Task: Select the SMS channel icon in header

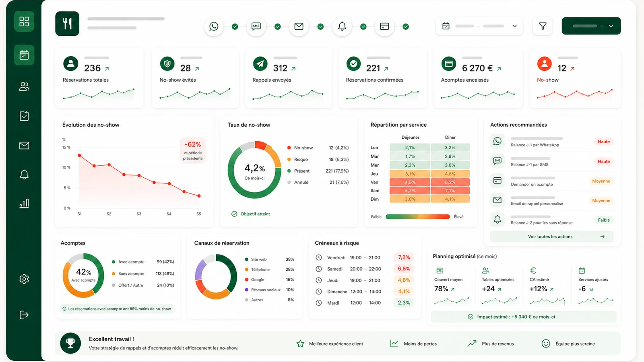Action: pyautogui.click(x=256, y=27)
